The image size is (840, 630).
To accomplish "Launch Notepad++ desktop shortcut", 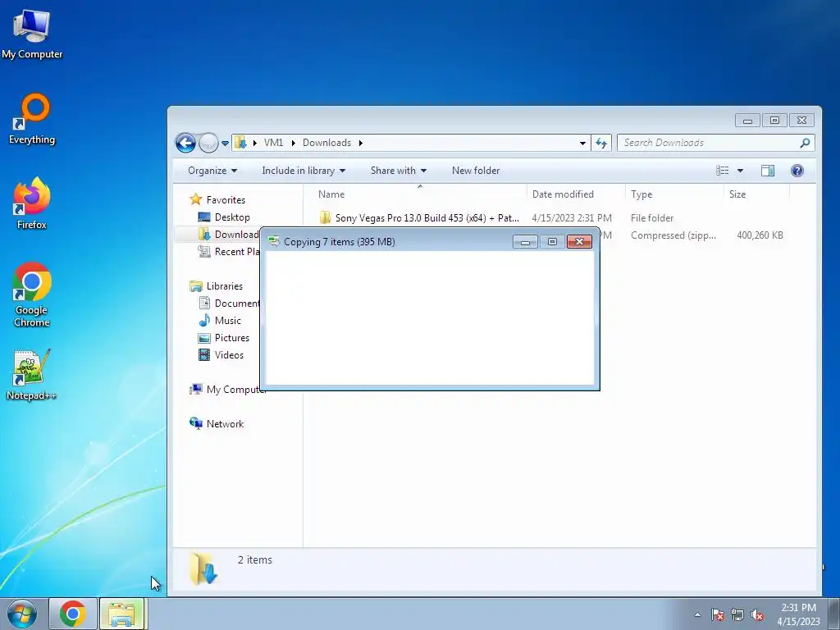I will pos(32,374).
